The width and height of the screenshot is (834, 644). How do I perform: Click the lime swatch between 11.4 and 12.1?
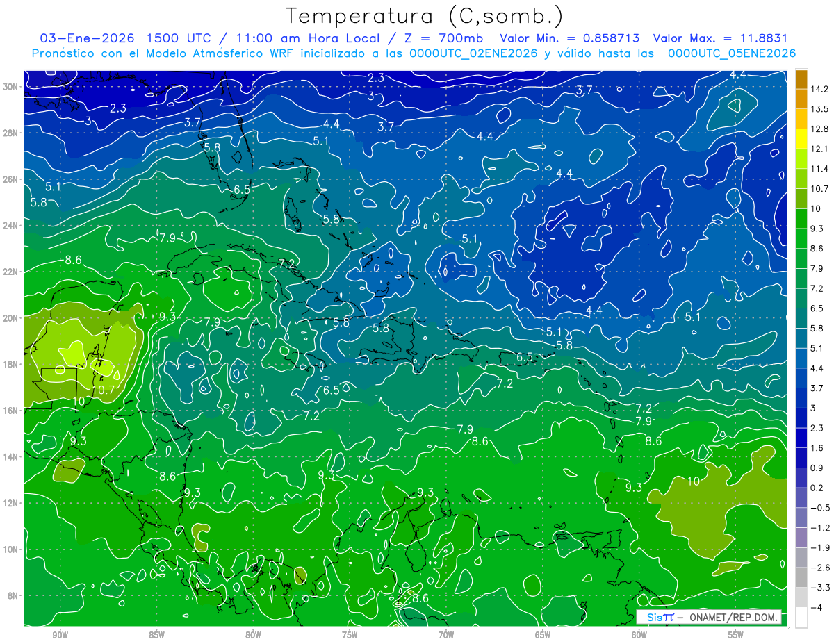click(801, 159)
